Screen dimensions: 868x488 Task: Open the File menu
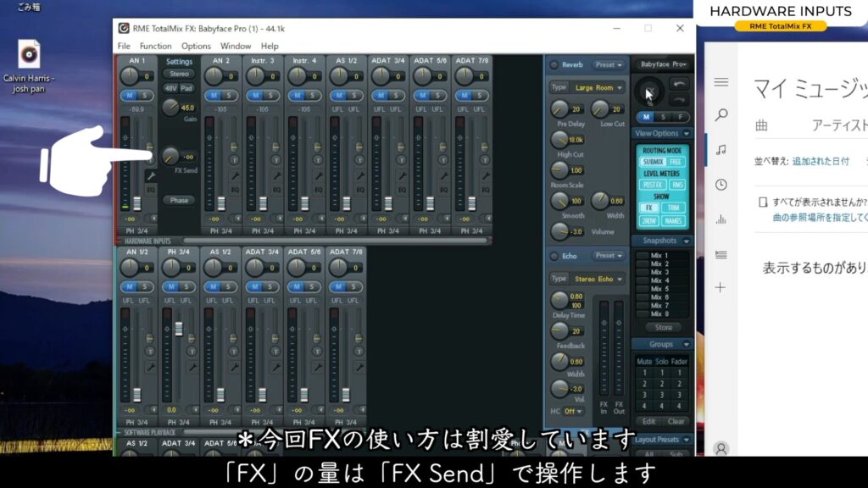click(124, 46)
